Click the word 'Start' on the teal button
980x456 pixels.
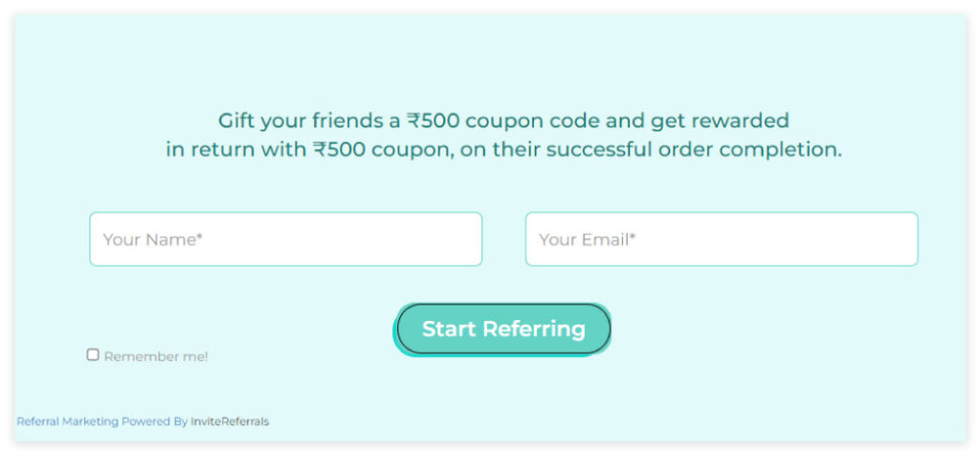450,329
